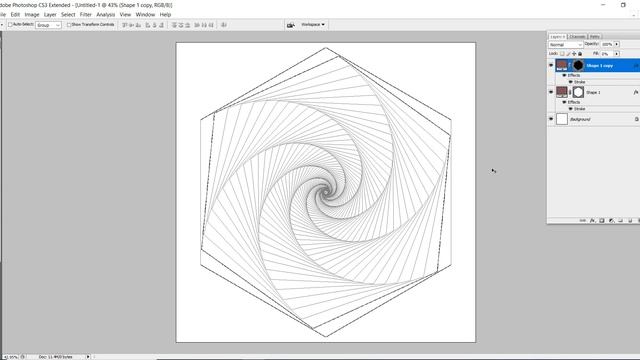Create a new layer icon
This screenshot has width=640, height=360.
tap(630, 220)
